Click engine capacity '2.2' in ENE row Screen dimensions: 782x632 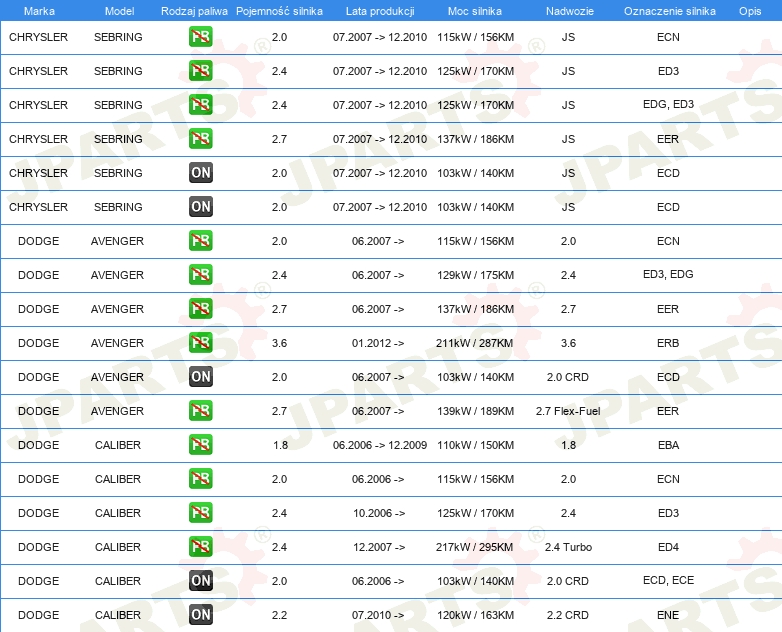[x=279, y=615]
